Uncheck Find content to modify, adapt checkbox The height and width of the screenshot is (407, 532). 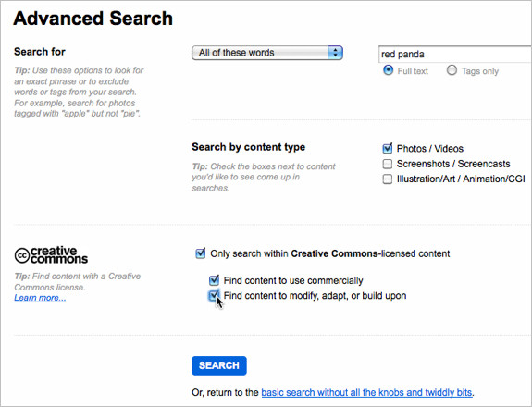[214, 295]
